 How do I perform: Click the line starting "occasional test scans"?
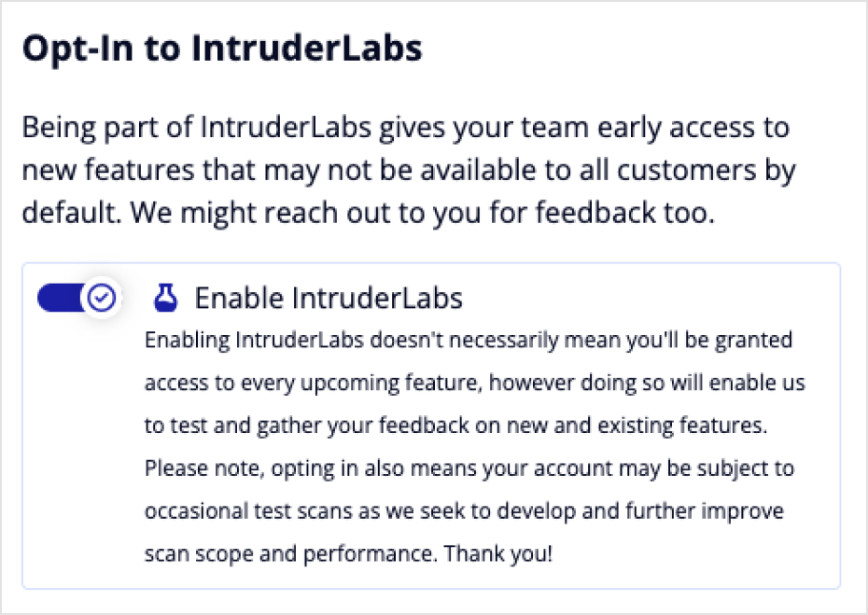(x=464, y=511)
